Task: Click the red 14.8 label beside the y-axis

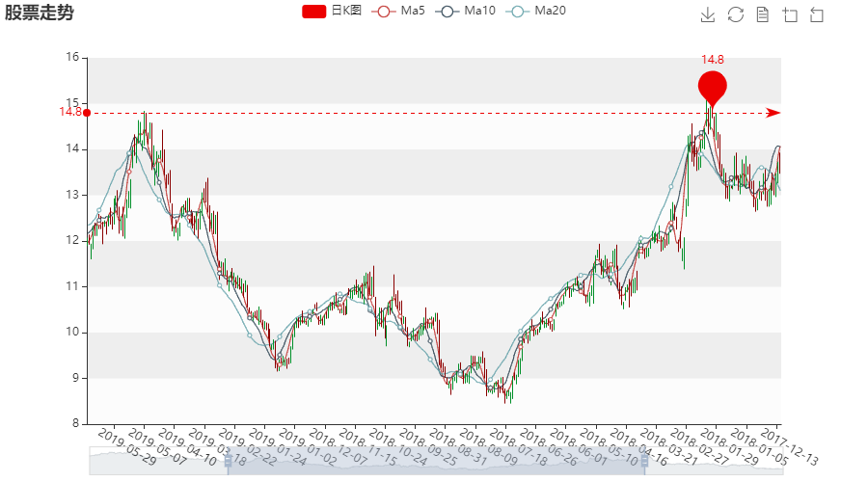Action: [x=70, y=113]
